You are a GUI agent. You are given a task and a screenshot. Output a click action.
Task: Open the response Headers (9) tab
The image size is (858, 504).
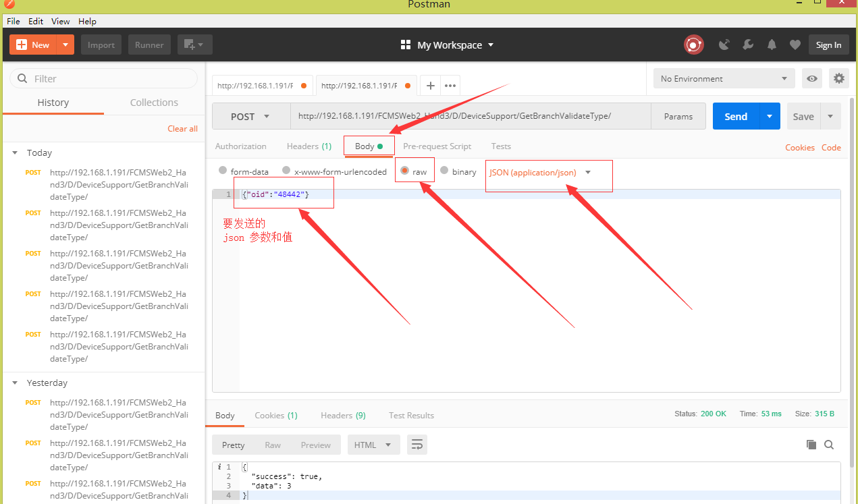(343, 416)
